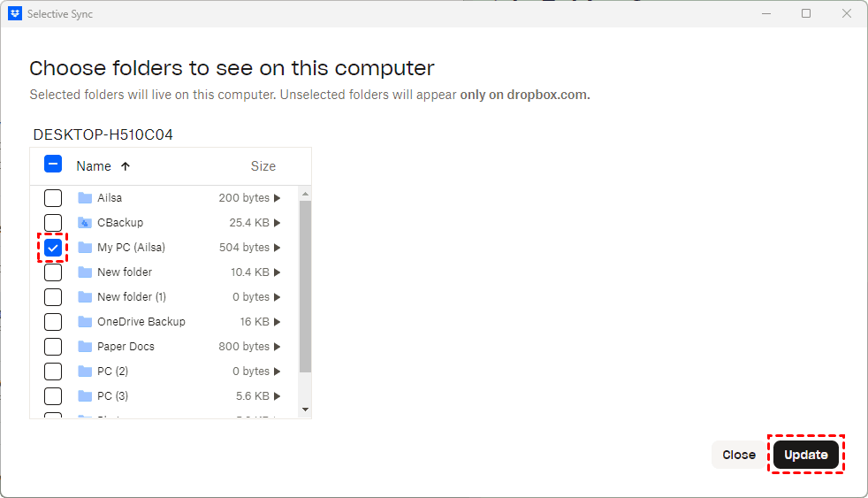The width and height of the screenshot is (868, 498).
Task: Click the 16 KB size value
Action: (x=255, y=322)
